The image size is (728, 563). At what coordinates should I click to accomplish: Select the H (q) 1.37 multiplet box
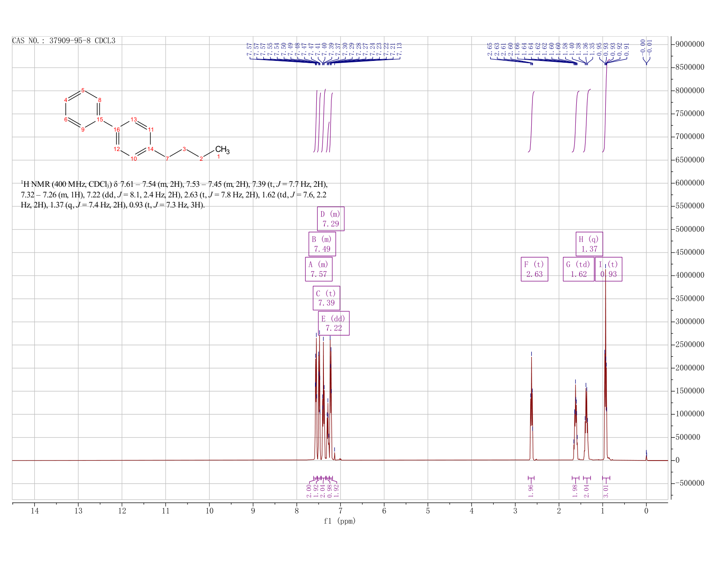point(589,244)
